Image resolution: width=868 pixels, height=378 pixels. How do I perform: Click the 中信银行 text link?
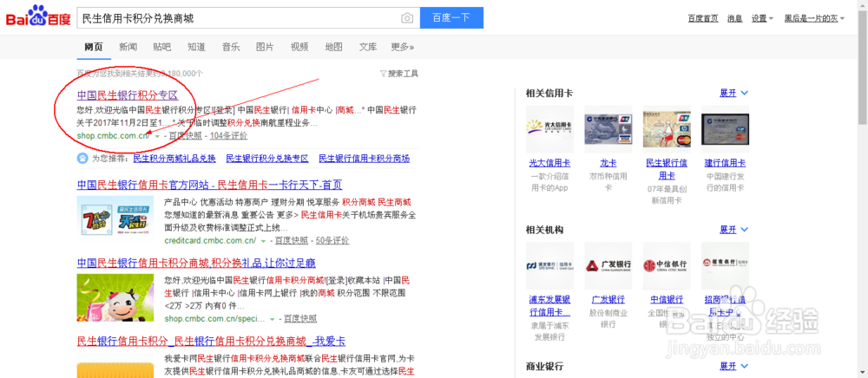click(667, 299)
